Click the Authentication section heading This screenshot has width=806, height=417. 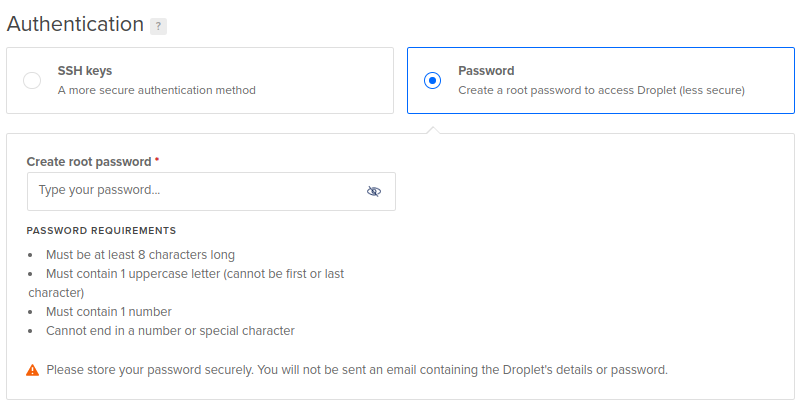pyautogui.click(x=75, y=24)
